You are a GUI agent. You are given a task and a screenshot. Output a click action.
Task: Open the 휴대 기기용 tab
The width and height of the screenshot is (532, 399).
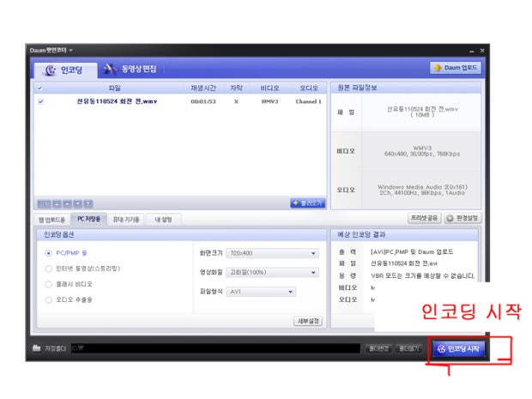point(126,220)
